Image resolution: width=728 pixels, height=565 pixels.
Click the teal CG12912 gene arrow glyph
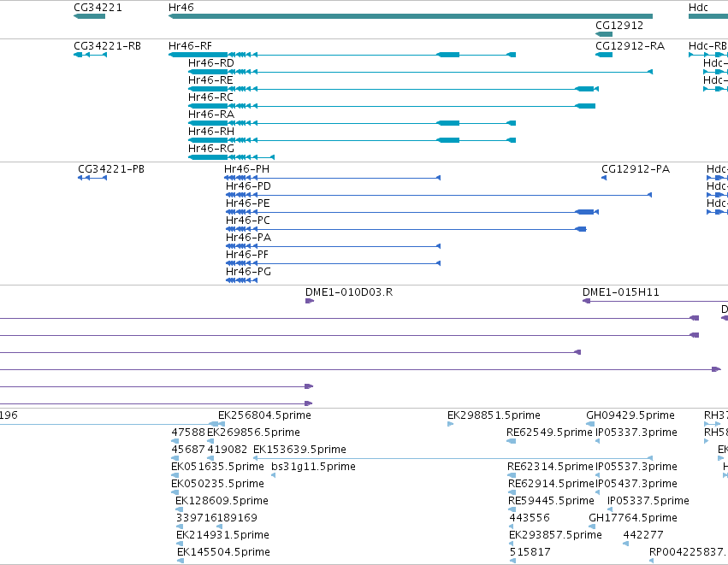[x=604, y=34]
